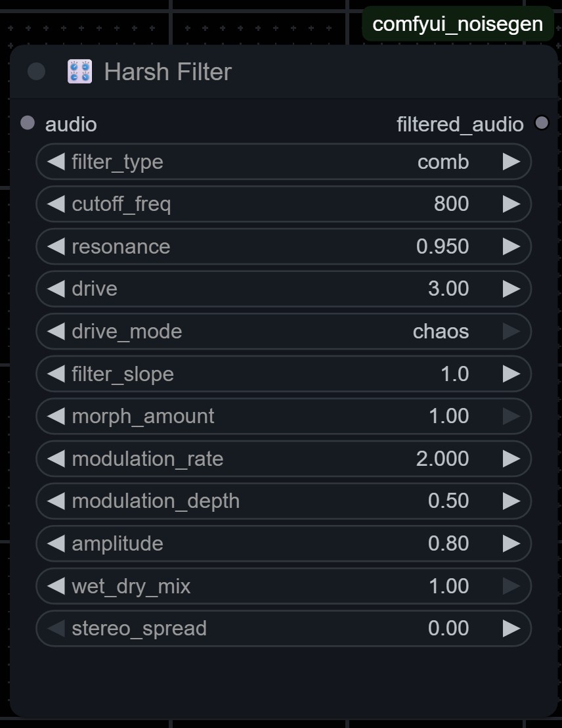Click the Harsh Filter node icon
Image resolution: width=562 pixels, height=728 pixels.
click(x=80, y=72)
